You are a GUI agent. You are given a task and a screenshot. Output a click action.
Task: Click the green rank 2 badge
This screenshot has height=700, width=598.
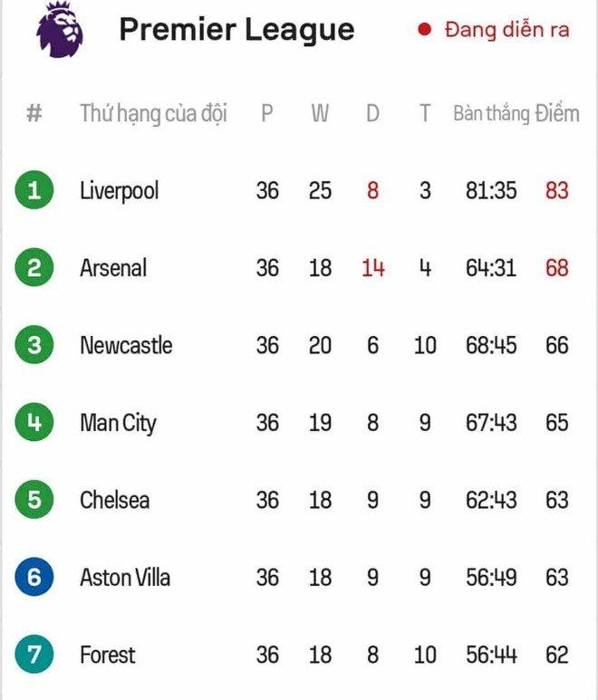[34, 267]
